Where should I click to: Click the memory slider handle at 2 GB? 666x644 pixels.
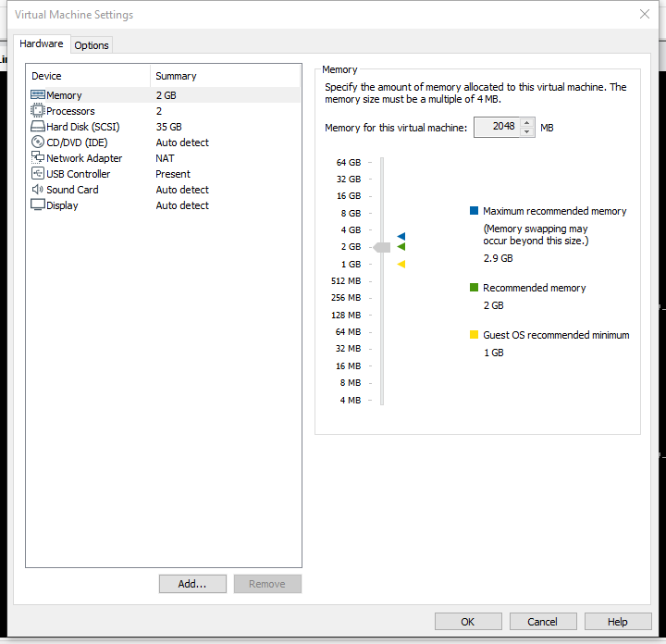tap(382, 247)
